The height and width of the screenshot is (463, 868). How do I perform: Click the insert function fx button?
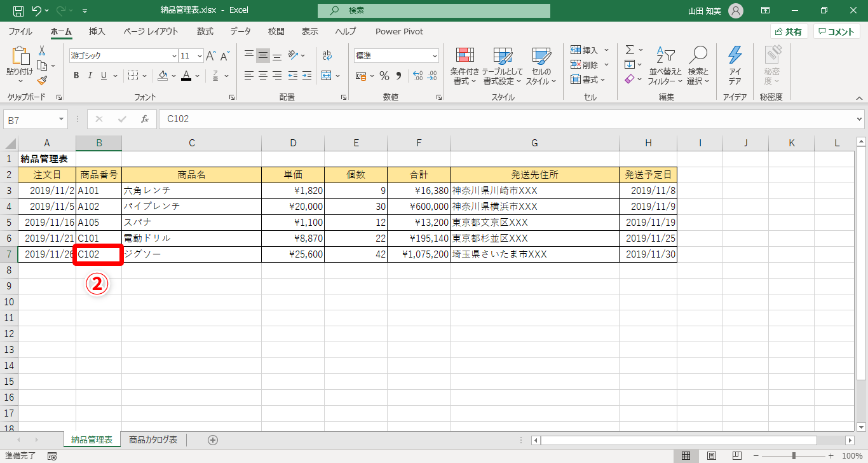click(x=145, y=119)
